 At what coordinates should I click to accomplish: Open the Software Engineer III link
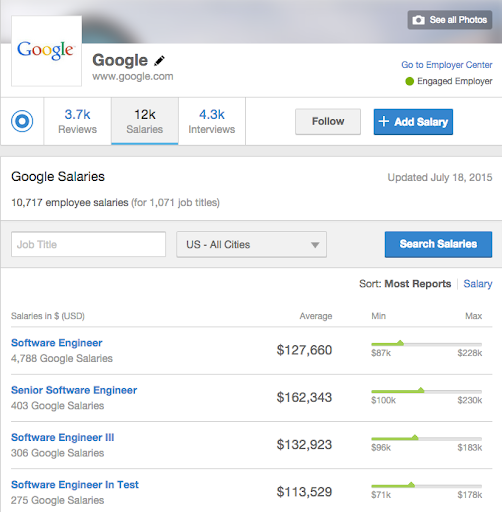(63, 437)
